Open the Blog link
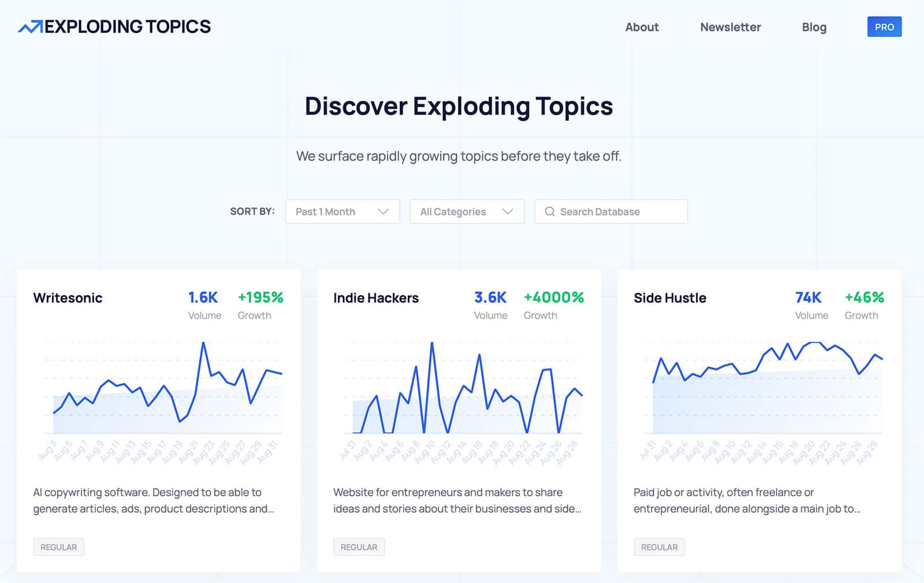The height and width of the screenshot is (583, 924). click(814, 27)
